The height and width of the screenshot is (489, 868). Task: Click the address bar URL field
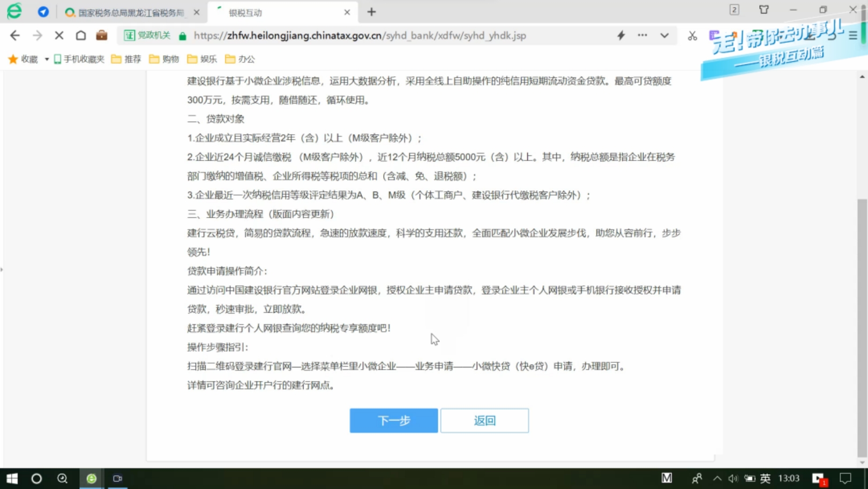click(359, 35)
